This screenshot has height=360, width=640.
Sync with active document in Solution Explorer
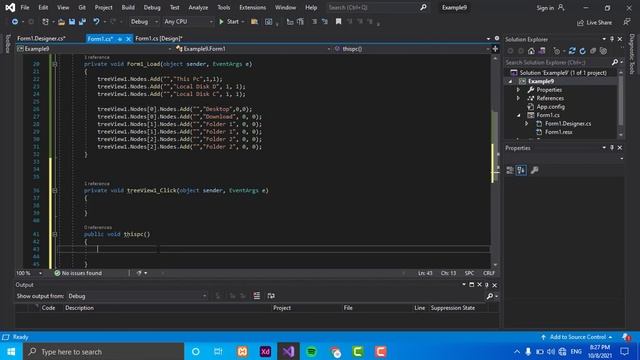572,51
